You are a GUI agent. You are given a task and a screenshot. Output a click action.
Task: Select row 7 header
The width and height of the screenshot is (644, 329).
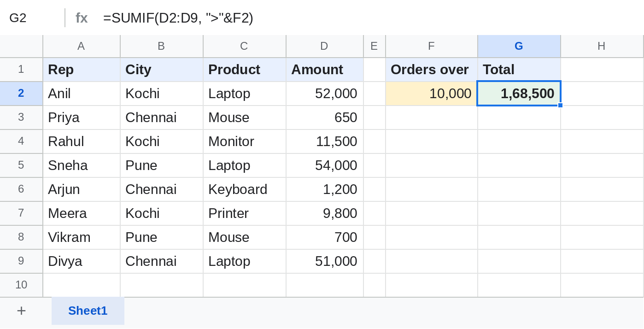(x=21, y=213)
